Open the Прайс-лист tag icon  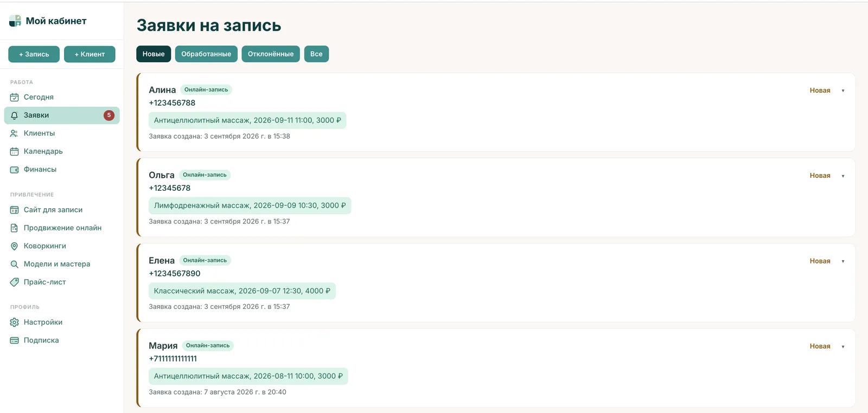point(15,282)
